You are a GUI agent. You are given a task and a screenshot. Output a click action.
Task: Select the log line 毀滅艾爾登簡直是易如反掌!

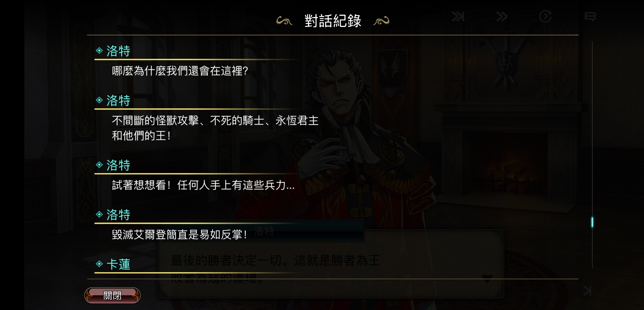179,235
